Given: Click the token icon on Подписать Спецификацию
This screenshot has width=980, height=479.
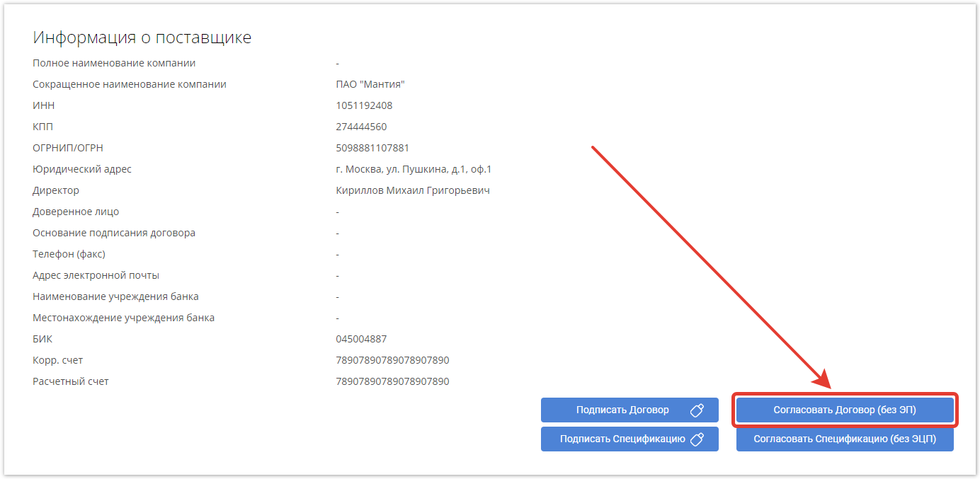Looking at the screenshot, I should 696,439.
